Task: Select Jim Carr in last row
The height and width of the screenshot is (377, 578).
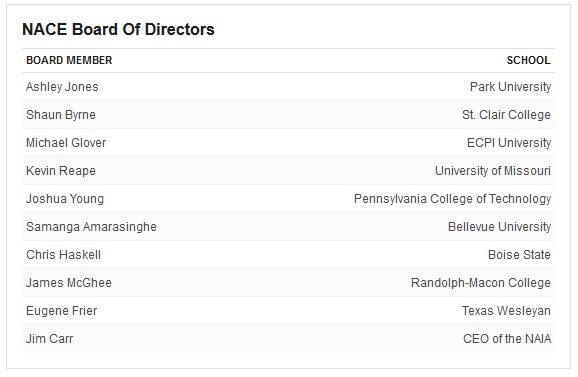Action: [x=49, y=339]
